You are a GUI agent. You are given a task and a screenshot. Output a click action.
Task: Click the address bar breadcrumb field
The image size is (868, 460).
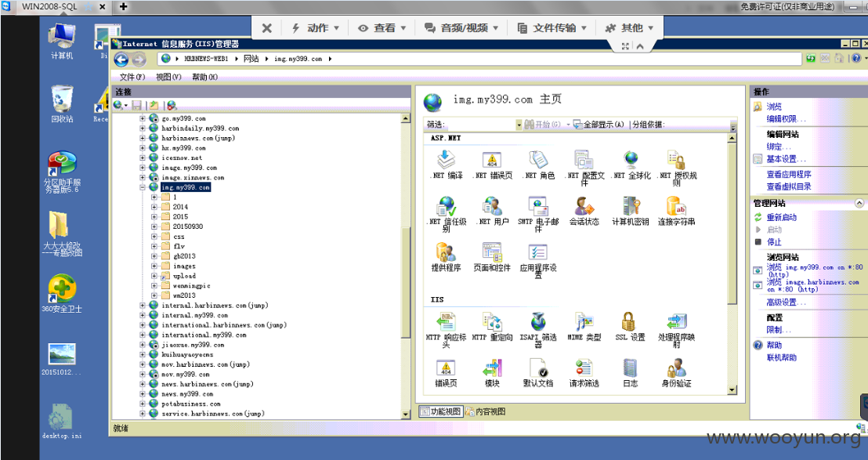(x=479, y=59)
